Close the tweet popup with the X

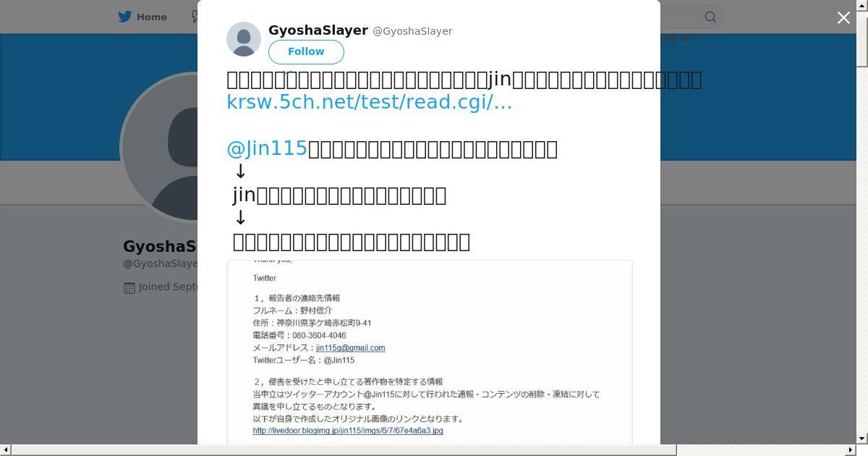pyautogui.click(x=843, y=18)
